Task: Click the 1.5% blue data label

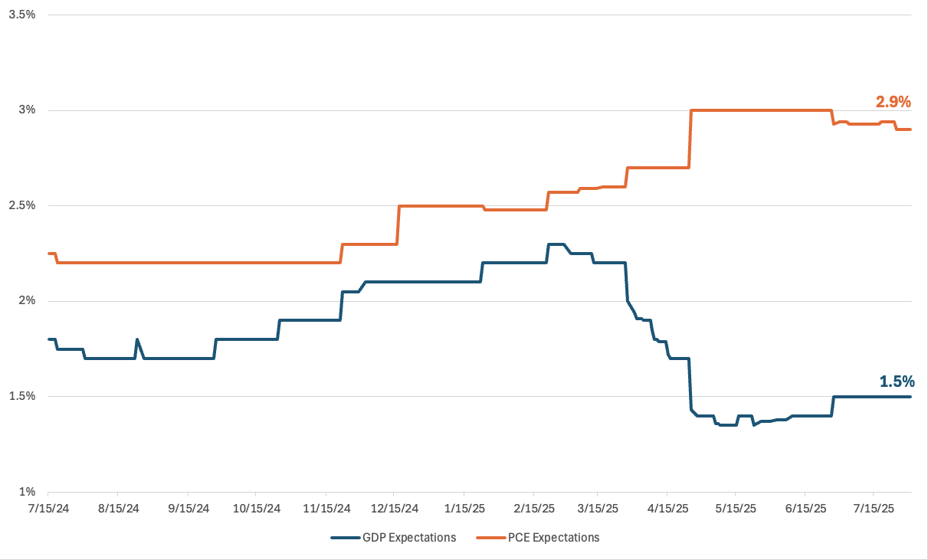Action: [897, 382]
